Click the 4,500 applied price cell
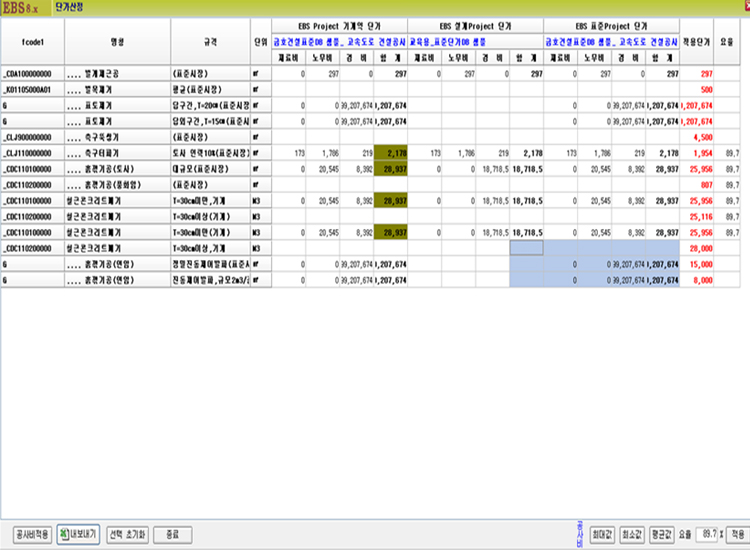750x550 pixels. click(x=702, y=135)
